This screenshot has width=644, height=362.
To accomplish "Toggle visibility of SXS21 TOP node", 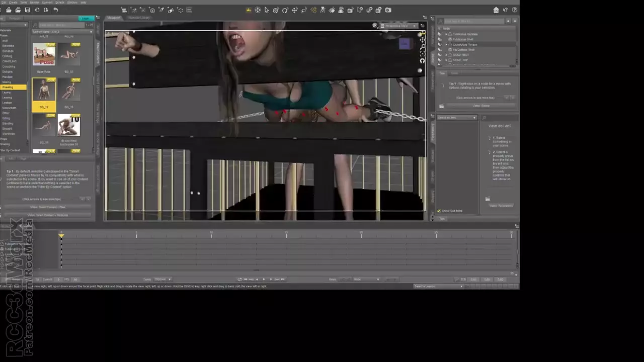I will [440, 60].
